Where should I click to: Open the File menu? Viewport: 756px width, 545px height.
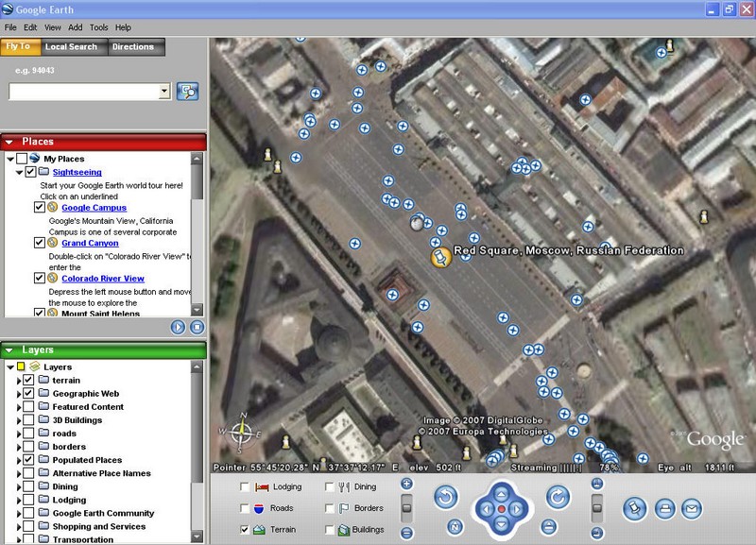(10, 27)
